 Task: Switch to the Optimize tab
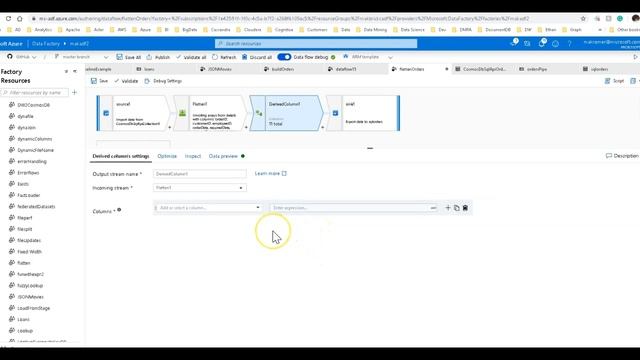click(x=167, y=156)
